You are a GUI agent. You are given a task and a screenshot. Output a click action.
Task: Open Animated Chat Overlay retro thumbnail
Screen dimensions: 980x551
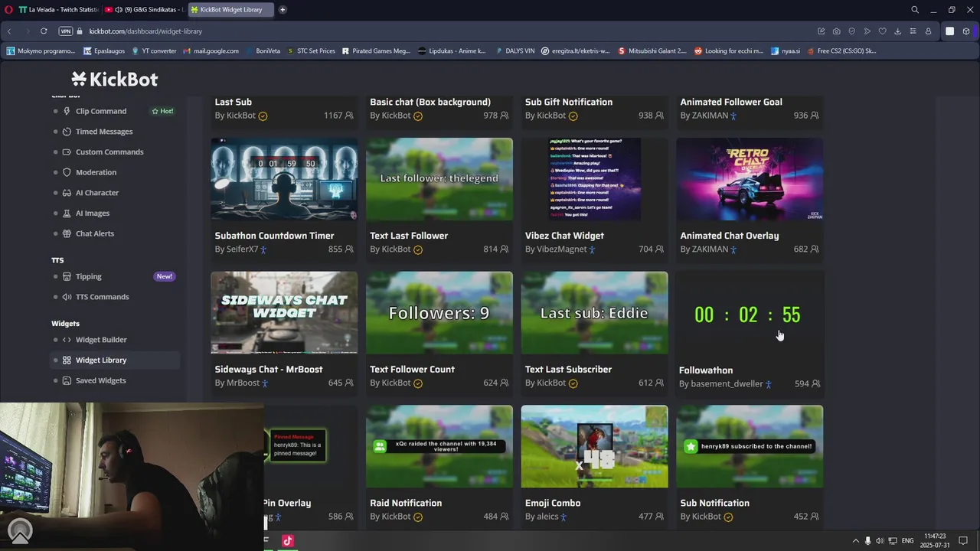pos(750,179)
